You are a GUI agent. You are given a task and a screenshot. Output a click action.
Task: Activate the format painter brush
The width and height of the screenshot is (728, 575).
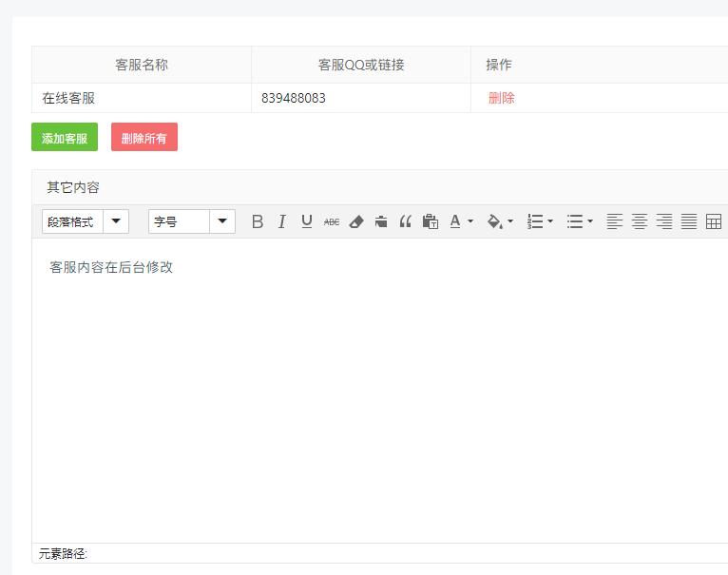[381, 221]
